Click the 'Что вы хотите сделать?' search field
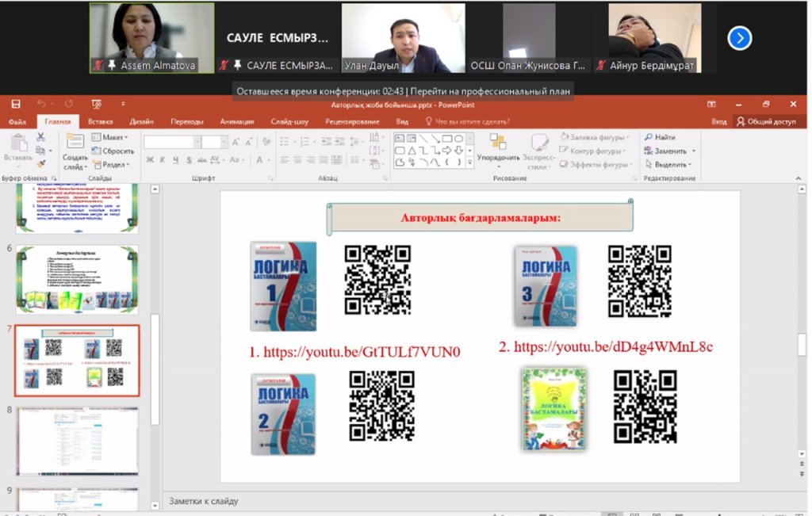 pos(467,121)
